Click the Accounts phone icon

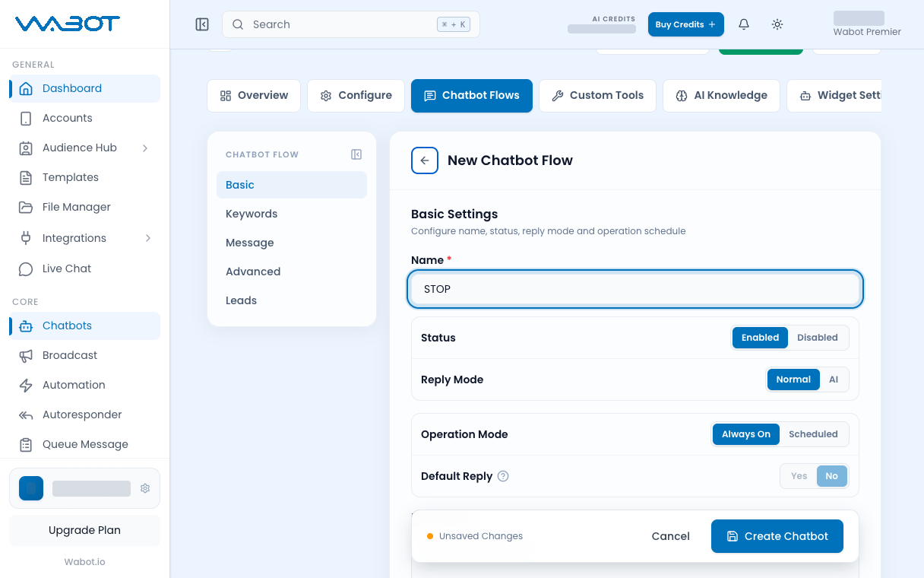click(26, 118)
